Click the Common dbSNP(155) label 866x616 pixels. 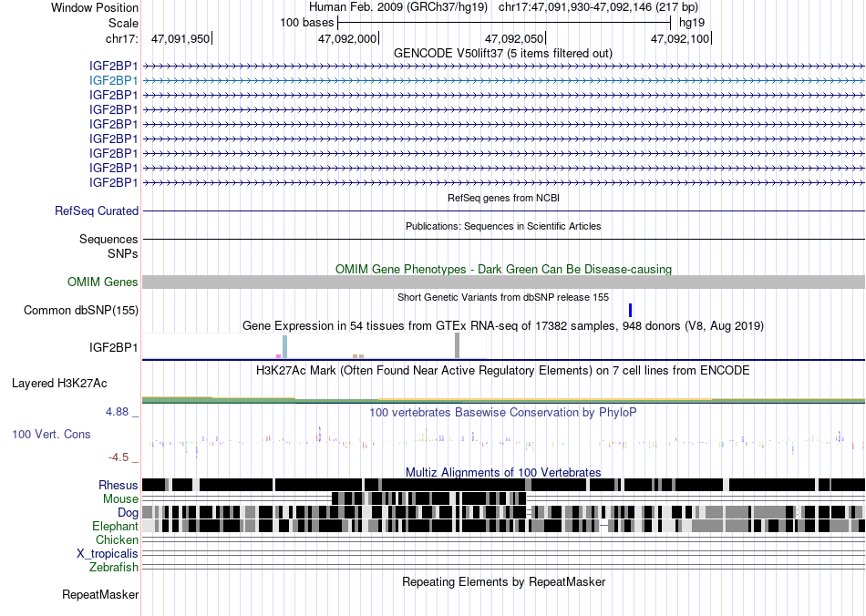[80, 310]
